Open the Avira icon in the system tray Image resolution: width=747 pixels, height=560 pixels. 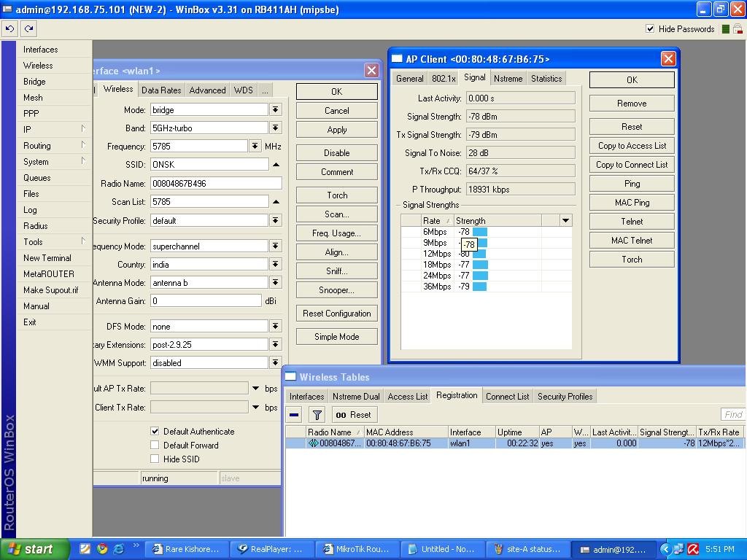point(692,549)
